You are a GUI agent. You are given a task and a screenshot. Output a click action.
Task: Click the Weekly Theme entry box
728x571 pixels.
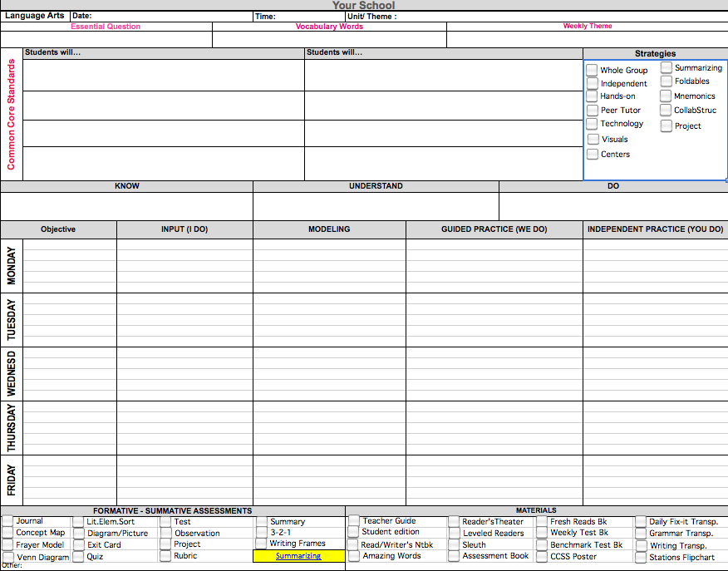tap(588, 39)
